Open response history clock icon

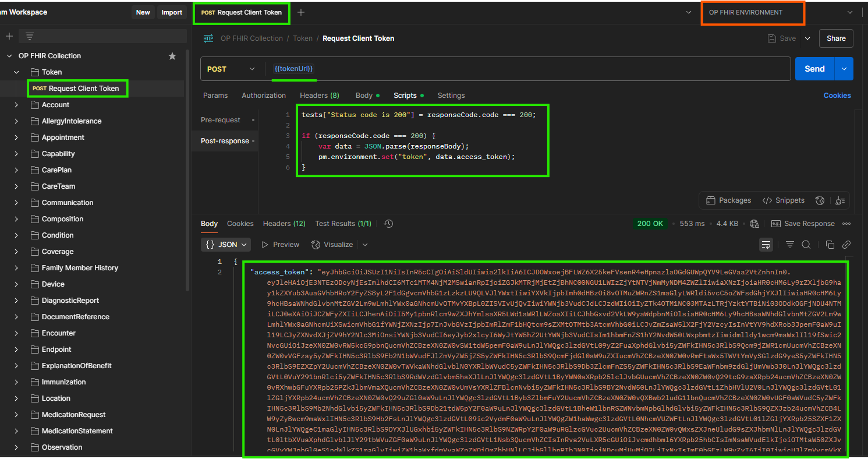[x=389, y=224]
